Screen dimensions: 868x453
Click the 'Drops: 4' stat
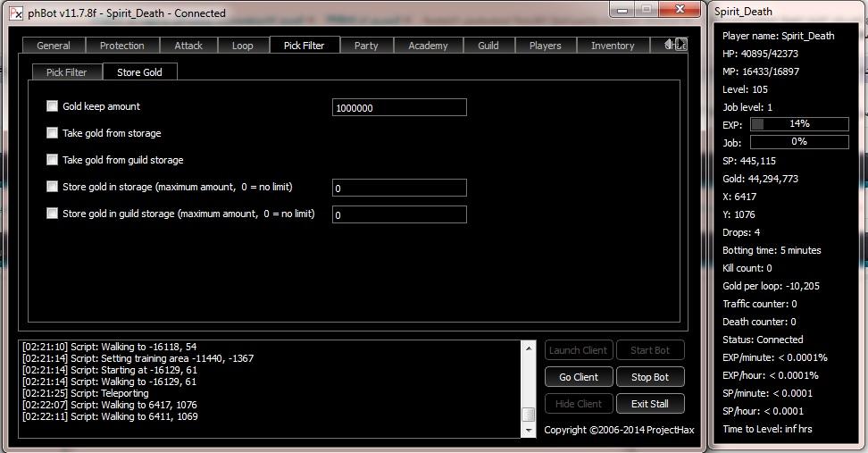point(741,232)
